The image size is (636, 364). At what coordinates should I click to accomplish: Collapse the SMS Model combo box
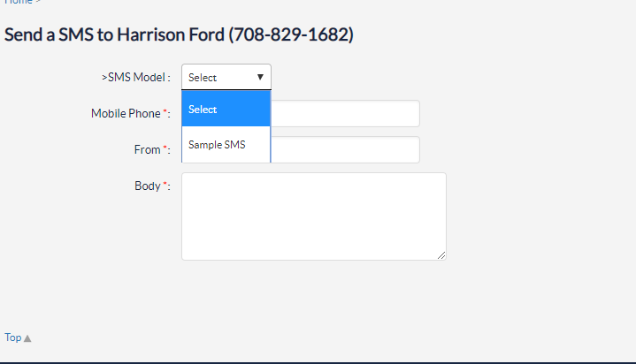click(x=226, y=77)
